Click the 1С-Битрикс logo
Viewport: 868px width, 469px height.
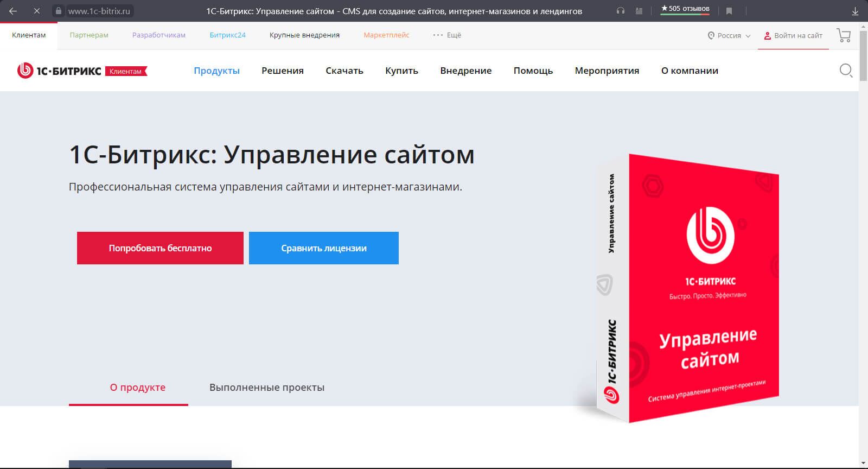(59, 71)
